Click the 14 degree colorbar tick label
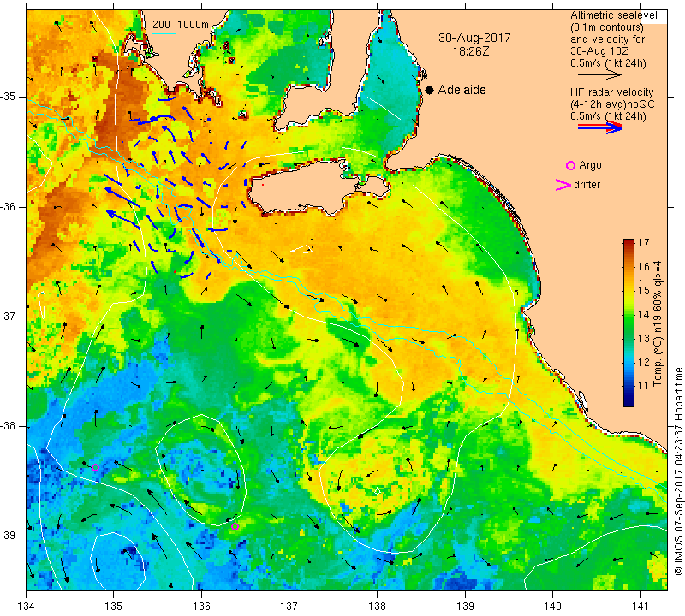 pos(644,314)
